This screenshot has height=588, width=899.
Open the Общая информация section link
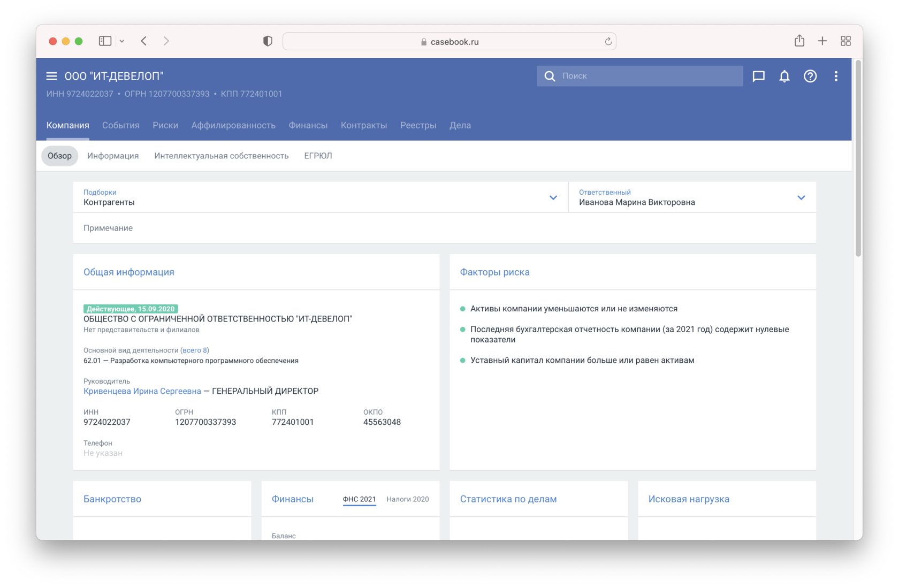[x=129, y=272]
